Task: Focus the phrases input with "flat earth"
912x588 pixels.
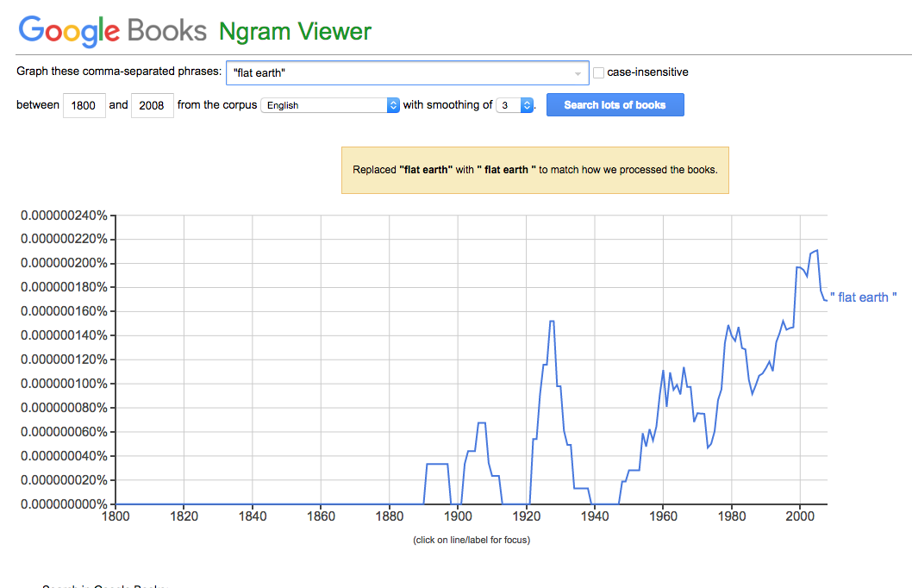Action: [x=407, y=72]
